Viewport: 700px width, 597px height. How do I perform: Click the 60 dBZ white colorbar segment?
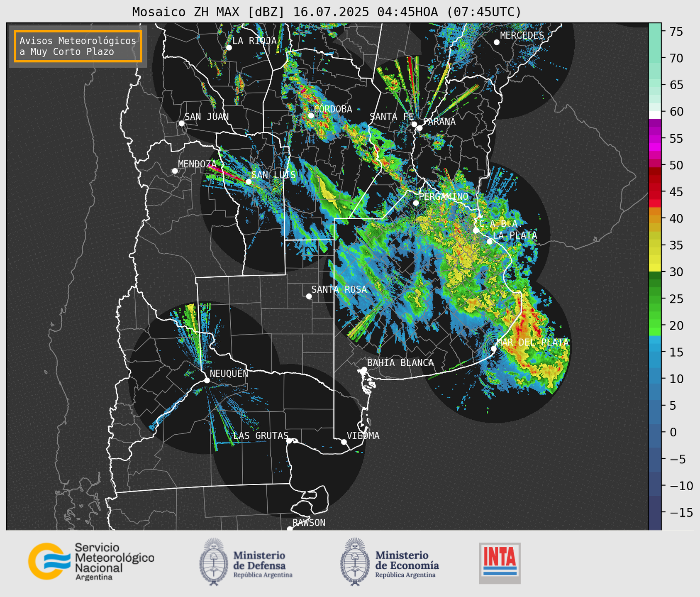click(655, 115)
